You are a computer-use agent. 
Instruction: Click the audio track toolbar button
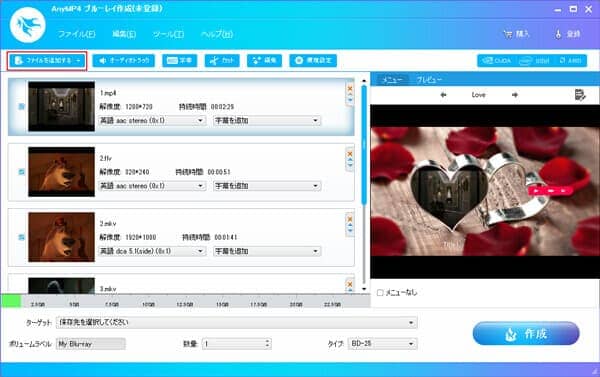(124, 60)
